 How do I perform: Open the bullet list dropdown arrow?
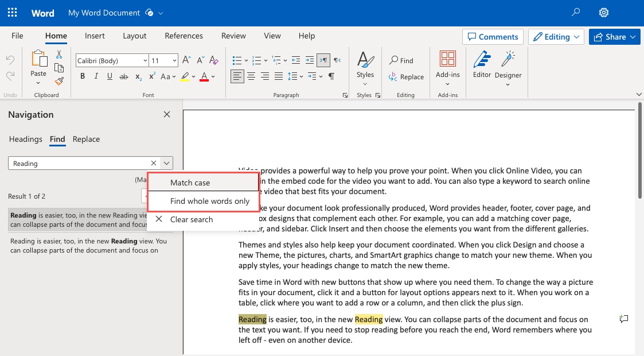245,60
